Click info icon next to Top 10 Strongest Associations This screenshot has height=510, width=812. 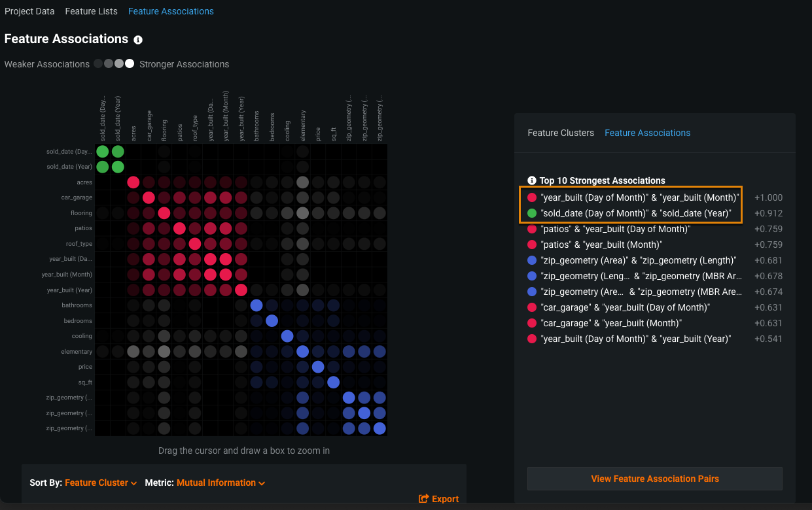click(532, 180)
